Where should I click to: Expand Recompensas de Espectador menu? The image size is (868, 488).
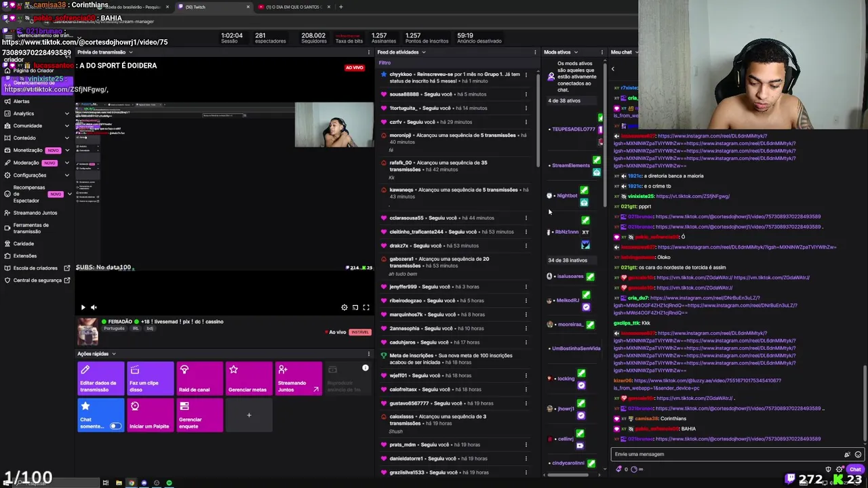coord(69,194)
